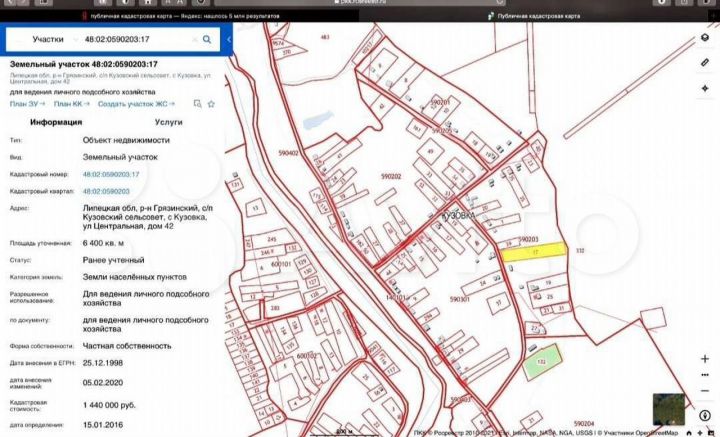Select the green parcel 132 on map
720x437 pixels.
point(542,362)
